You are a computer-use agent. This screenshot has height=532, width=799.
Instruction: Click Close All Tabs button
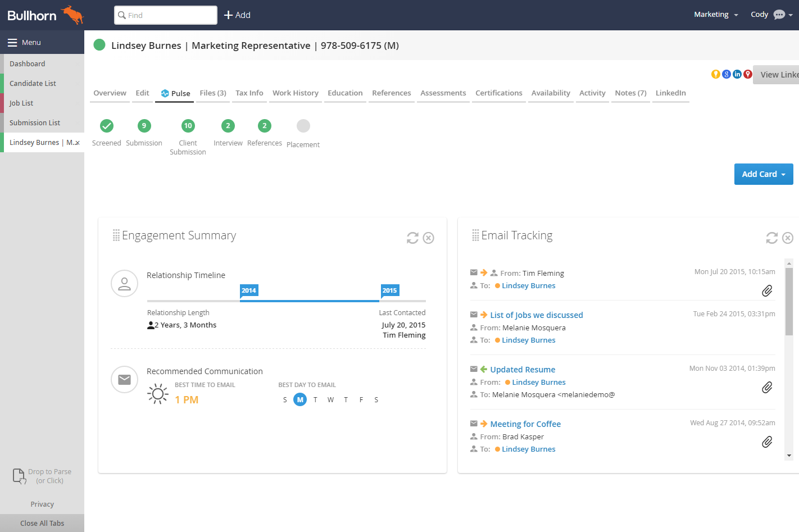click(x=42, y=523)
